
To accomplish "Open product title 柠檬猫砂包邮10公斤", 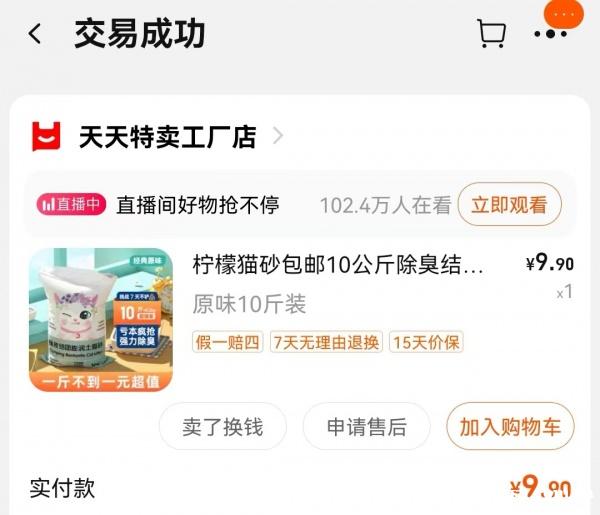I will [x=338, y=264].
